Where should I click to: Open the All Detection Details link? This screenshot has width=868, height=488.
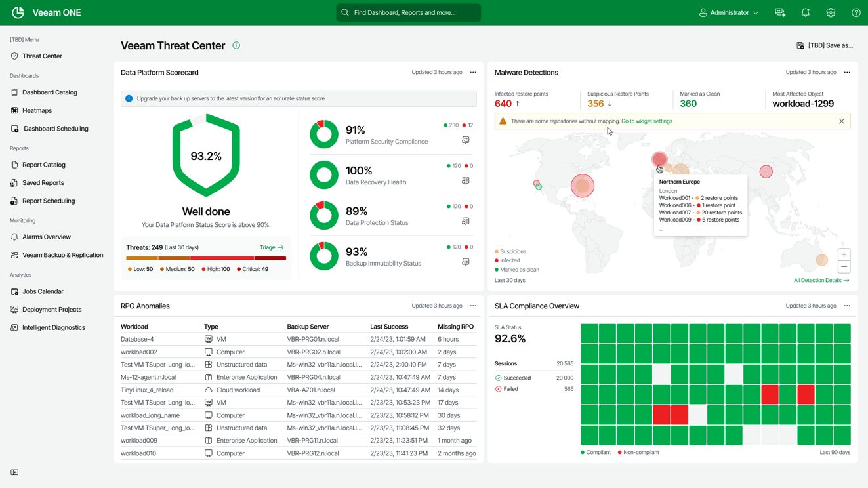[x=821, y=280]
